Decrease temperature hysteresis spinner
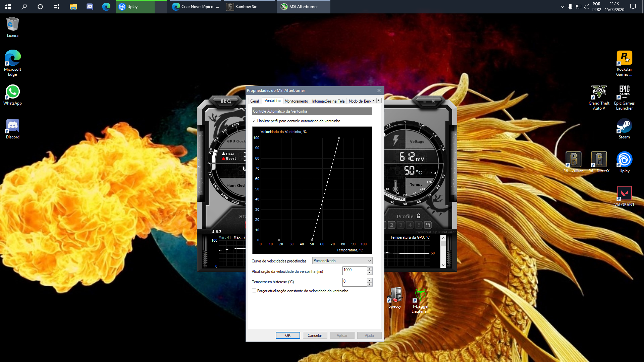The image size is (644, 362). 369,284
